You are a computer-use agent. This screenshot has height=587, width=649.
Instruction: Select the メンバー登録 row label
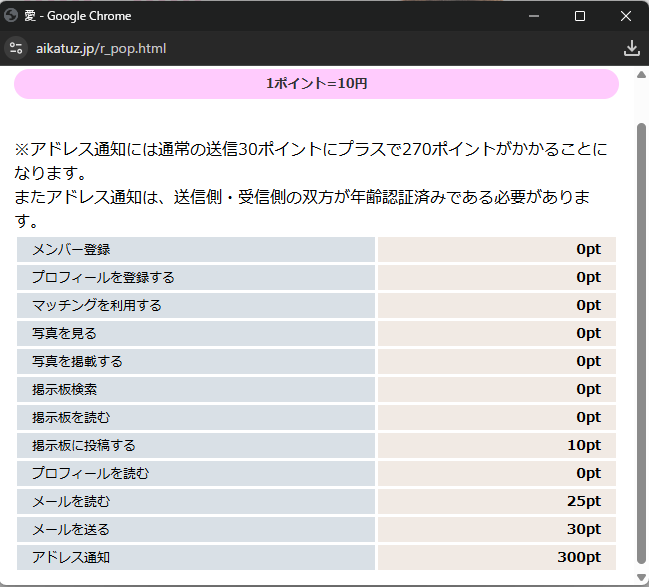[71, 249]
